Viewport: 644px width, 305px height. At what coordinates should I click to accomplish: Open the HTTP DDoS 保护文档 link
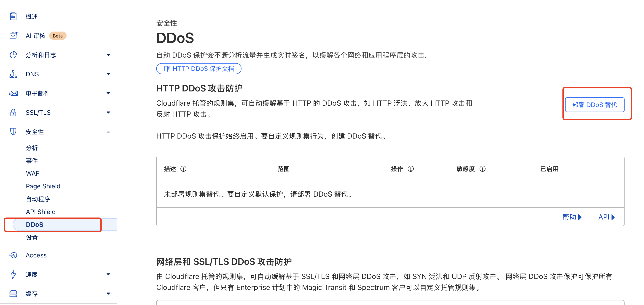(199, 69)
